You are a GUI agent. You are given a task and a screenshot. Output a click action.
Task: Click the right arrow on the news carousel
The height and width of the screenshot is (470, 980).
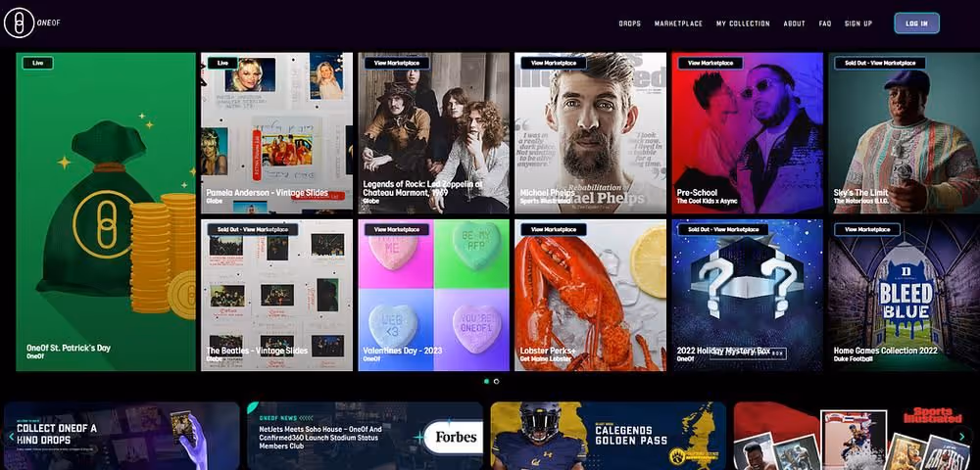click(x=962, y=437)
